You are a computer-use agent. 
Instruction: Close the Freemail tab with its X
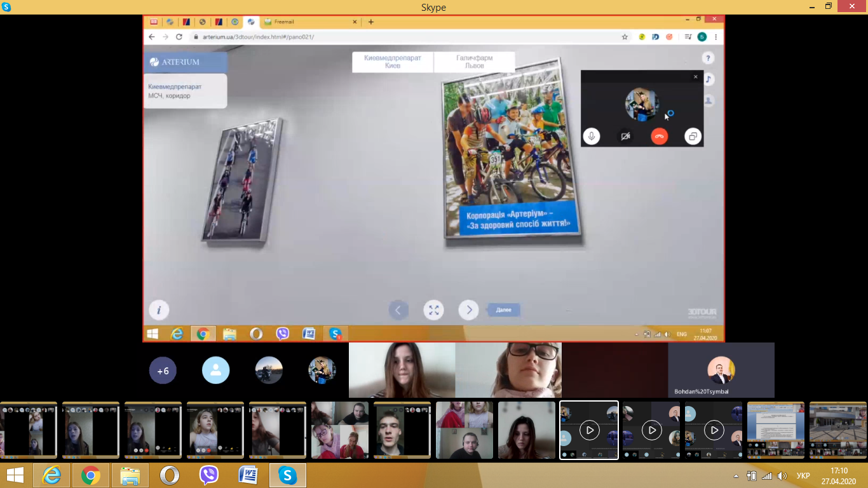pyautogui.click(x=354, y=22)
